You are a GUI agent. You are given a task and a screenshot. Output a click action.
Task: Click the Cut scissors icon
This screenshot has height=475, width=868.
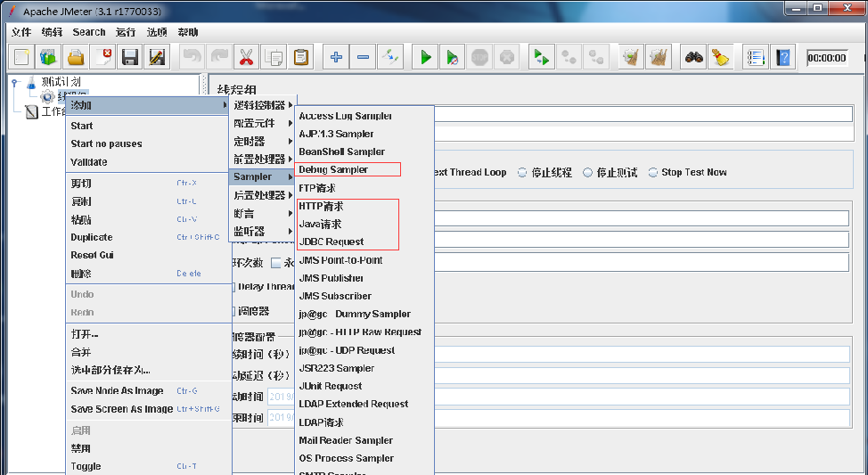(x=246, y=57)
